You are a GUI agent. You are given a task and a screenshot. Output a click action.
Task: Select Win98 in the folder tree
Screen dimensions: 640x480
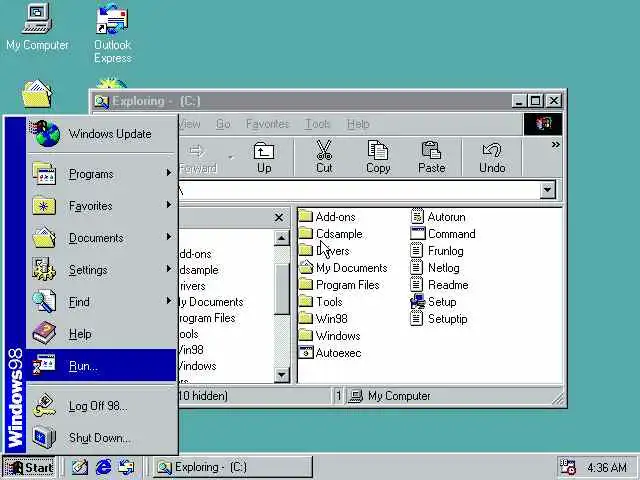tap(191, 350)
